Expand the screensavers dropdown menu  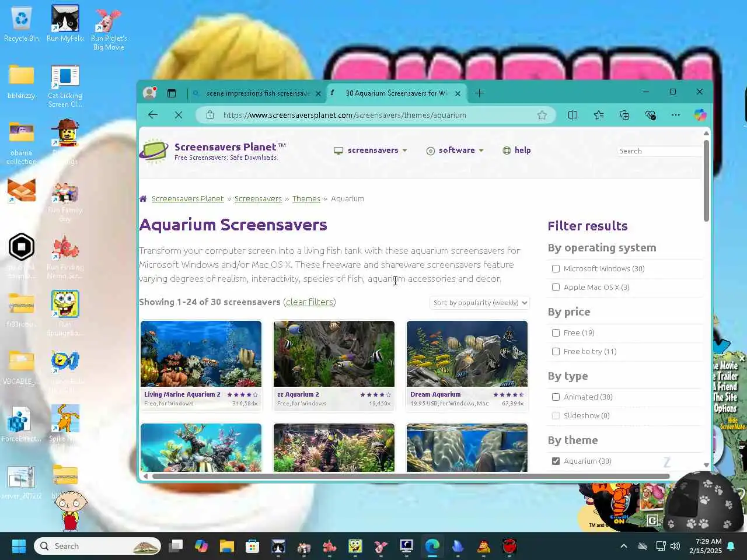point(370,150)
